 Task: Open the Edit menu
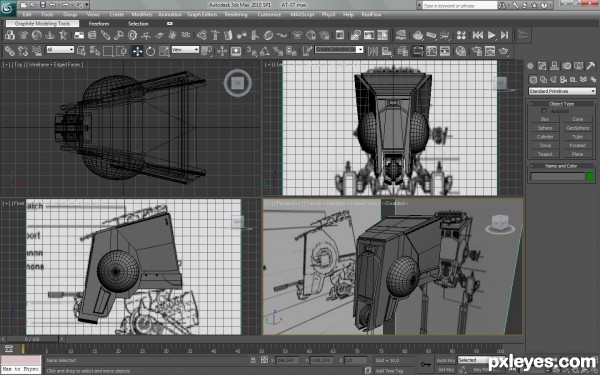tap(27, 15)
